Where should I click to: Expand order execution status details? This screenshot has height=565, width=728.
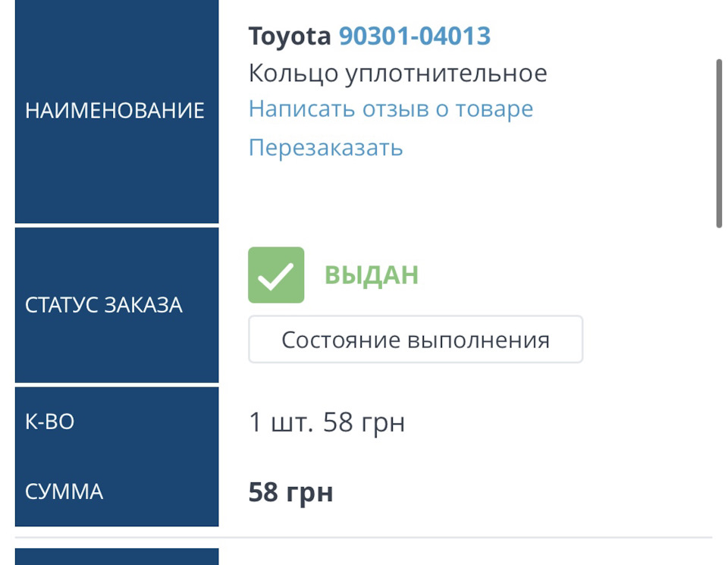click(x=416, y=339)
